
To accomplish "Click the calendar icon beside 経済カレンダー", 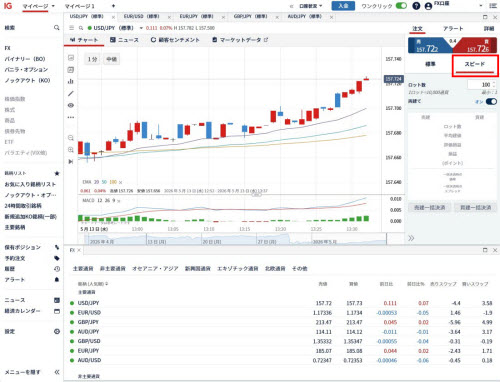I will pyautogui.click(x=57, y=311).
